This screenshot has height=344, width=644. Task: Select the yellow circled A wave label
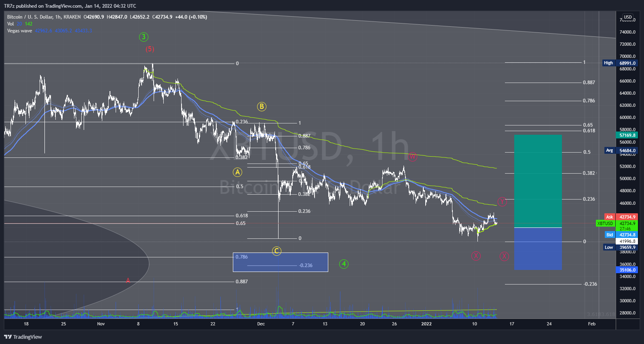click(x=237, y=172)
